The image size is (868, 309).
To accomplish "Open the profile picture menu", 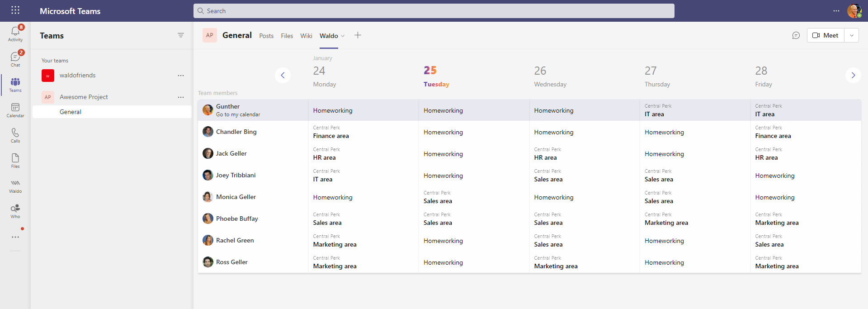I will pos(854,11).
